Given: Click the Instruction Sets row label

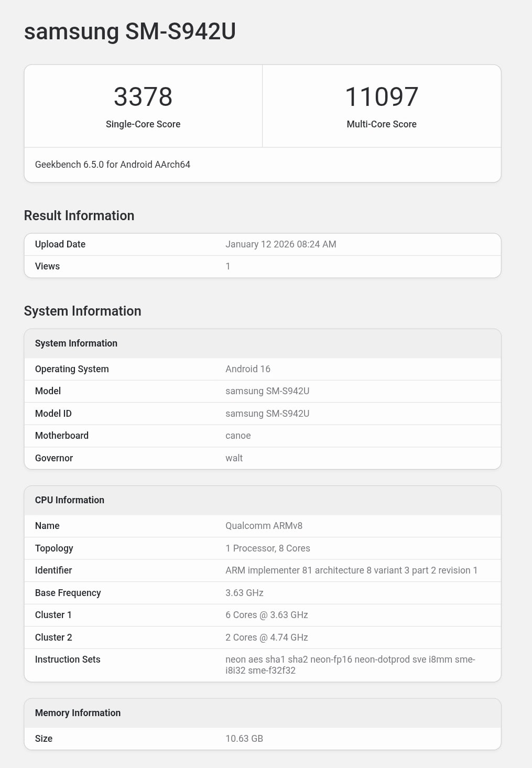Looking at the screenshot, I should pyautogui.click(x=67, y=659).
